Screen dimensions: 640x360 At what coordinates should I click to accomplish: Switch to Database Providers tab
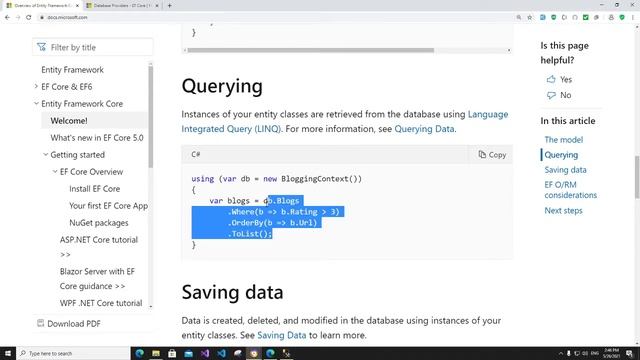pos(122,6)
